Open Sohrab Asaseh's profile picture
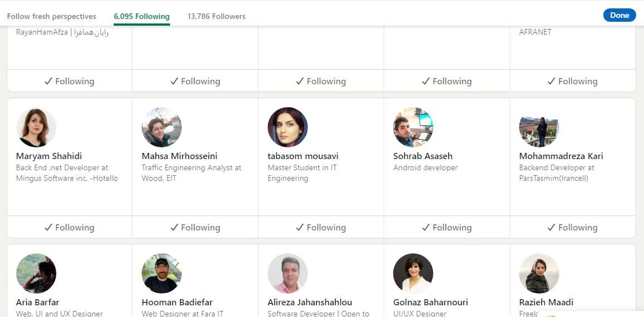The height and width of the screenshot is (317, 644). (x=413, y=127)
